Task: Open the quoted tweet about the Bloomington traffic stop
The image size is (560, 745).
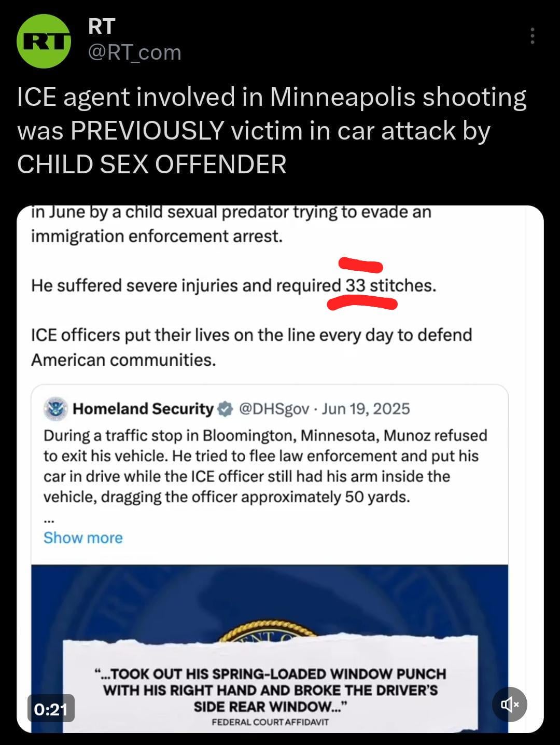Action: 265,466
